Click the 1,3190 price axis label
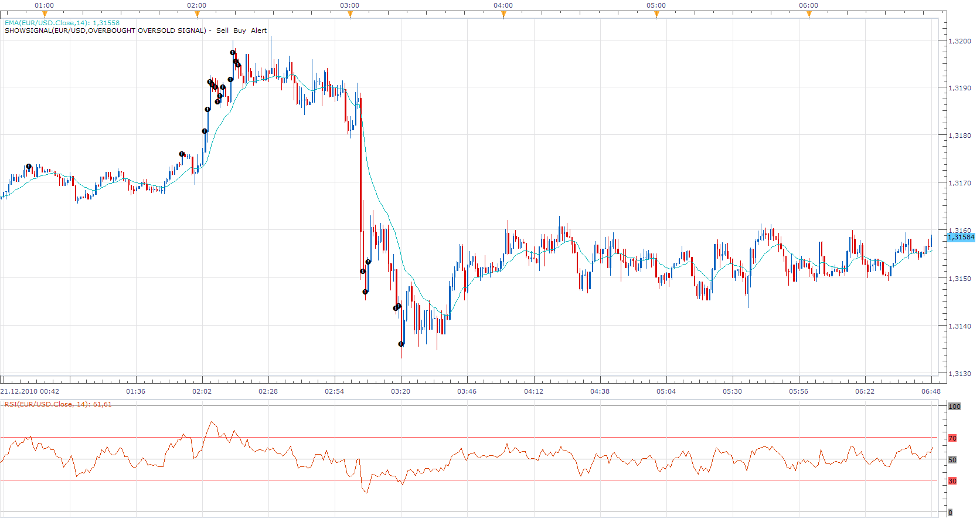 click(x=960, y=88)
